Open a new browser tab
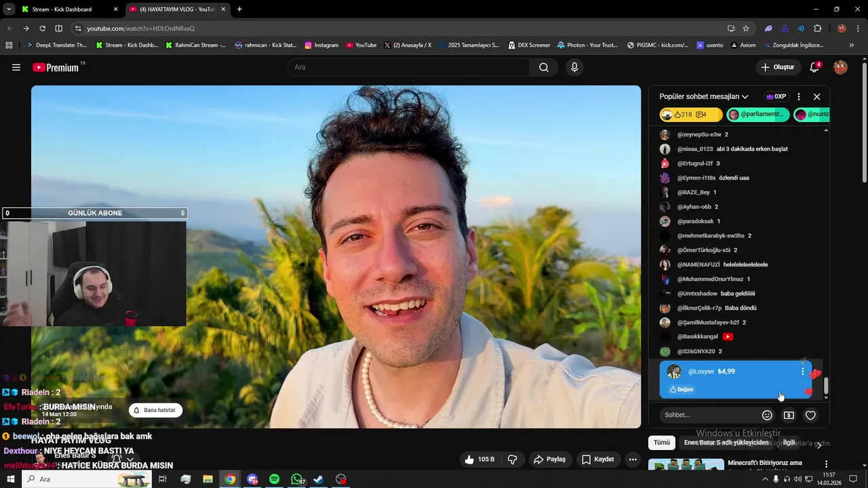The height and width of the screenshot is (488, 868). point(239,9)
